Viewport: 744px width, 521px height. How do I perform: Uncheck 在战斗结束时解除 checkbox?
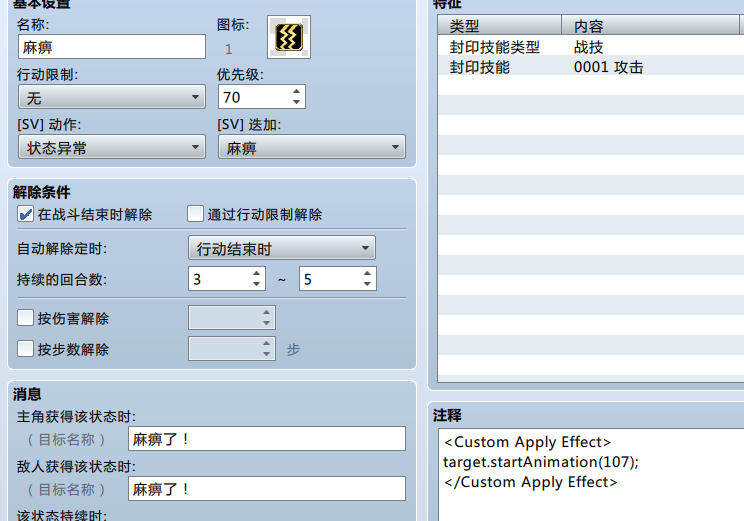click(25, 214)
